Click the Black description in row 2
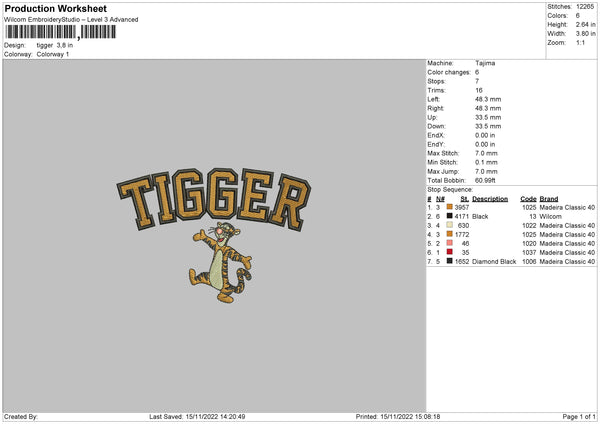This screenshot has width=600, height=424. [480, 217]
